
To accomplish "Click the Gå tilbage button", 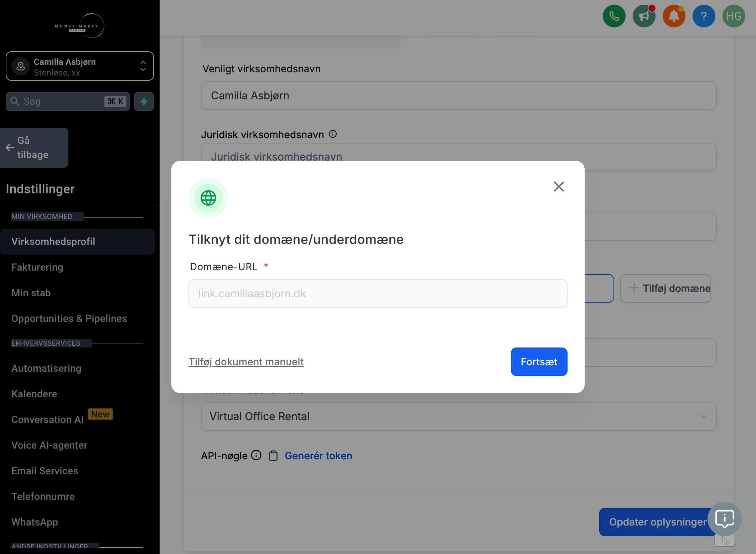I will [34, 148].
